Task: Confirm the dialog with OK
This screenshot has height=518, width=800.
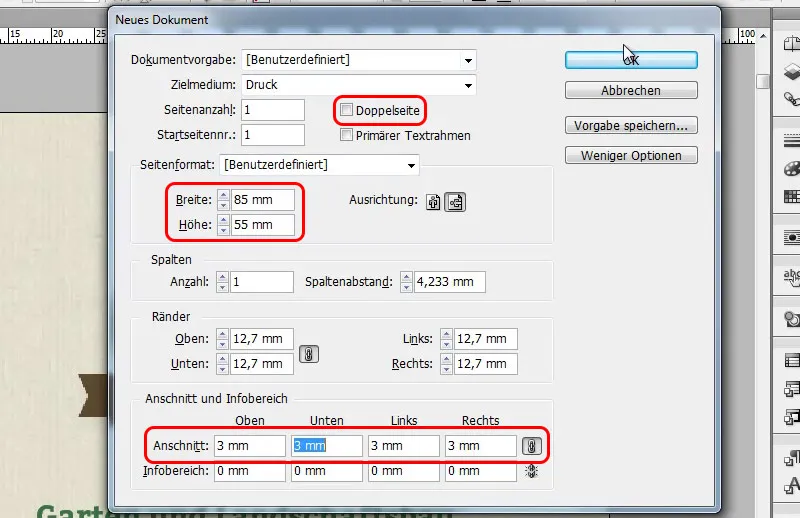Action: point(631,60)
